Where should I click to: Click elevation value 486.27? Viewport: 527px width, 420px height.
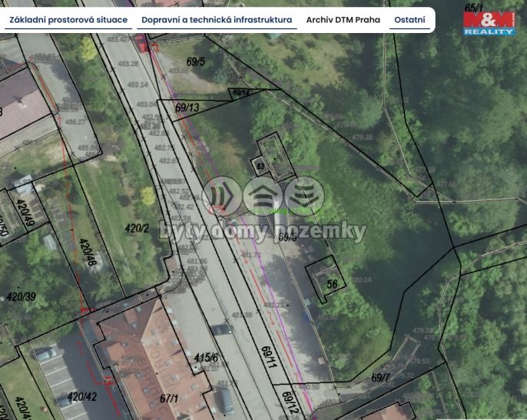(x=75, y=121)
